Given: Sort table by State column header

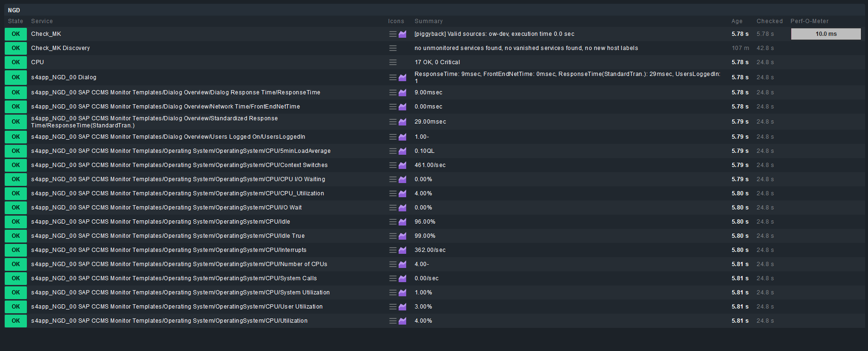Looking at the screenshot, I should (x=16, y=21).
